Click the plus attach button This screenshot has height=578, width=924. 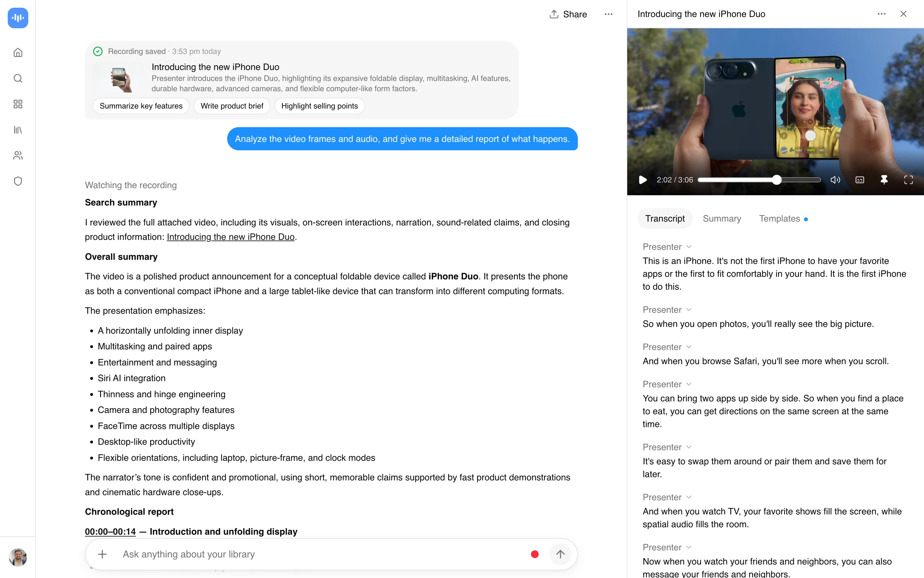102,554
